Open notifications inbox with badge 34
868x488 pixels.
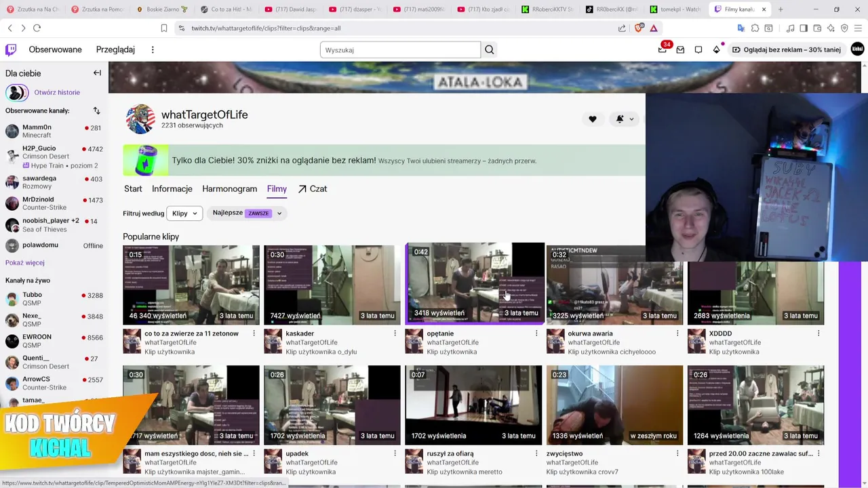663,49
